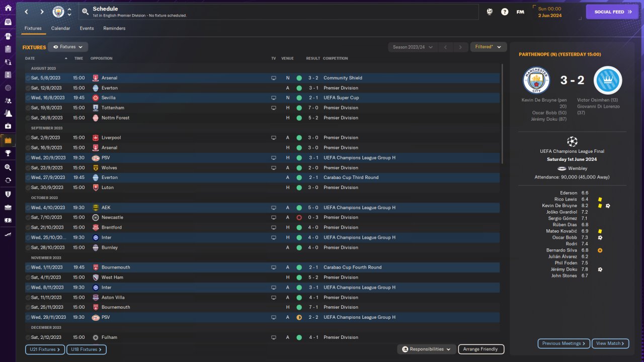Open the world globe icon in top bar
The image size is (644, 362).
click(x=490, y=12)
